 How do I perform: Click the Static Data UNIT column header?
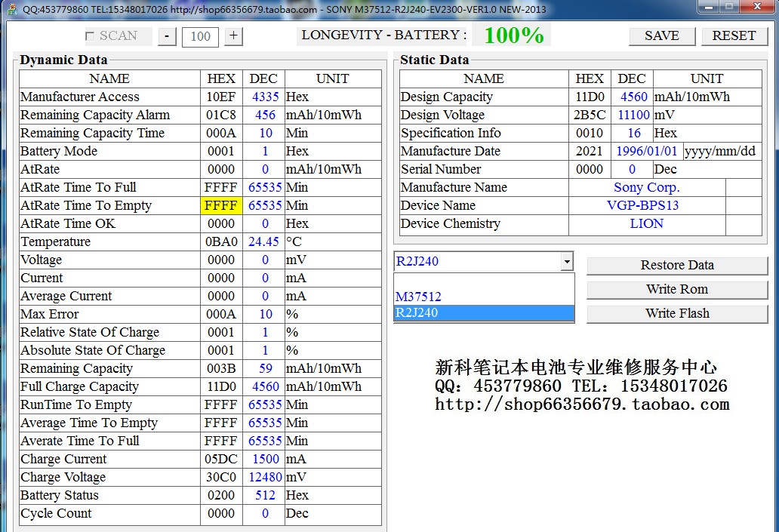click(707, 79)
